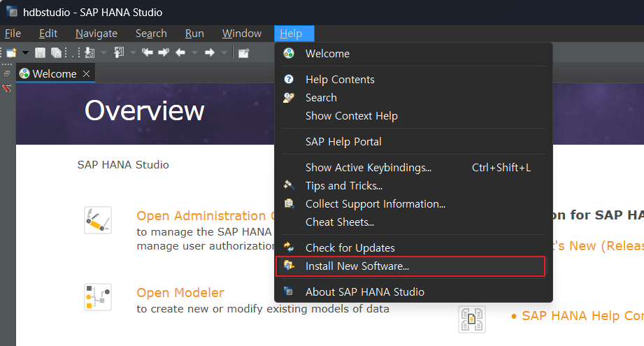
Task: Click the Save toolbar icon
Action: [x=40, y=52]
